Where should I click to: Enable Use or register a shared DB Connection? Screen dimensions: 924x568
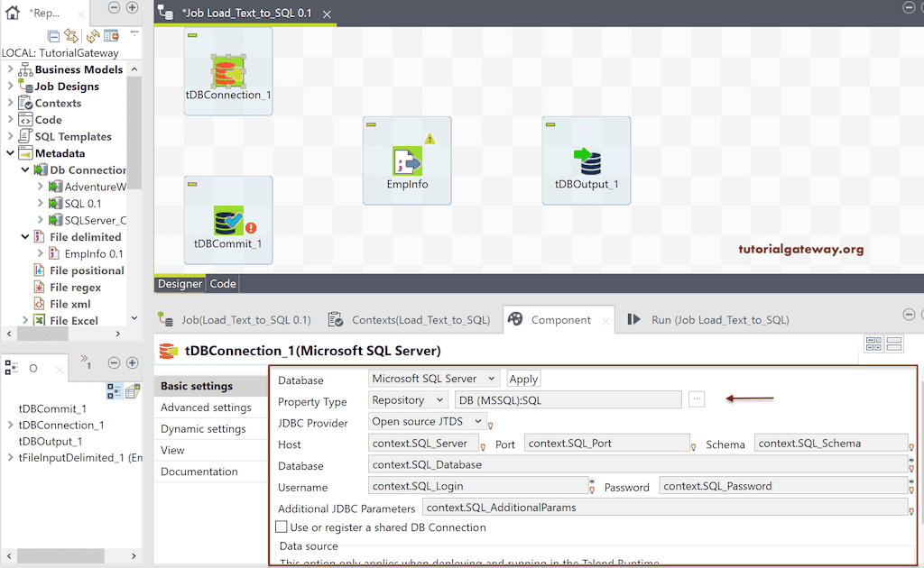click(x=282, y=527)
